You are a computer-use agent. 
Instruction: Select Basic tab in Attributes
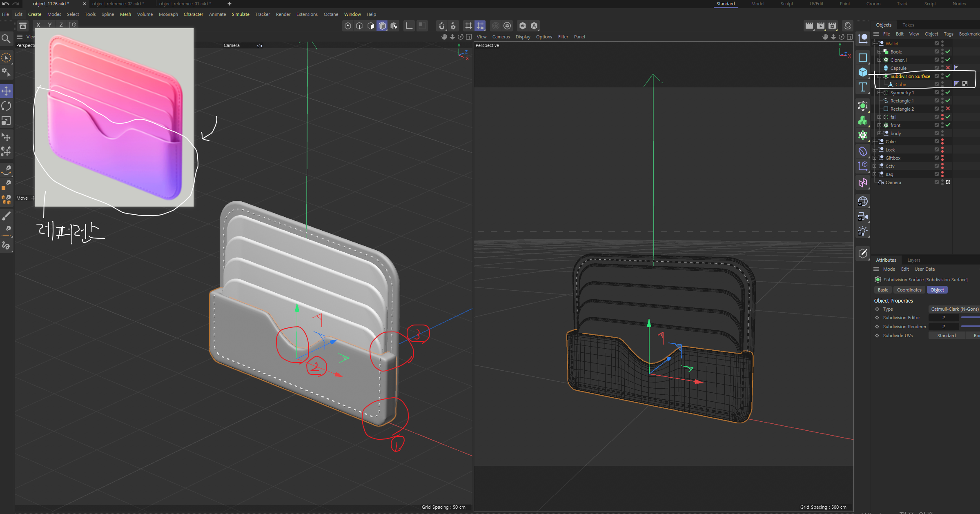(883, 290)
